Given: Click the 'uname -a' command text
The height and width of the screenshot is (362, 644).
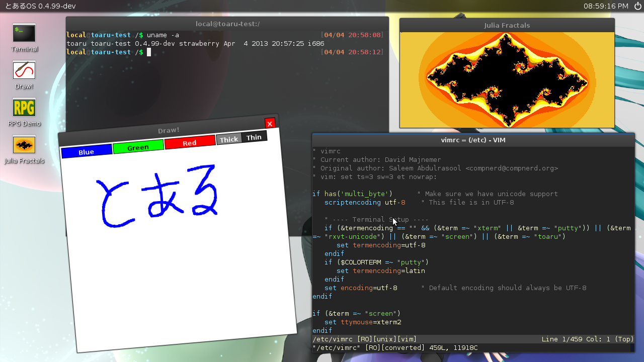Looking at the screenshot, I should [163, 35].
